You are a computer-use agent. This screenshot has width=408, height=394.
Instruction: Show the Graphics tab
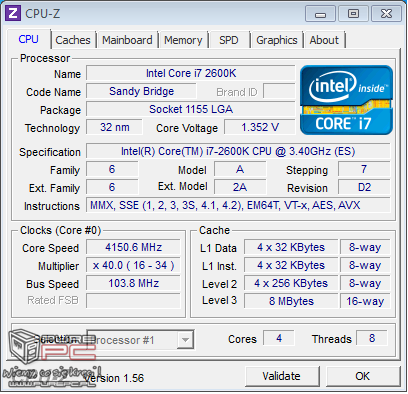click(277, 40)
